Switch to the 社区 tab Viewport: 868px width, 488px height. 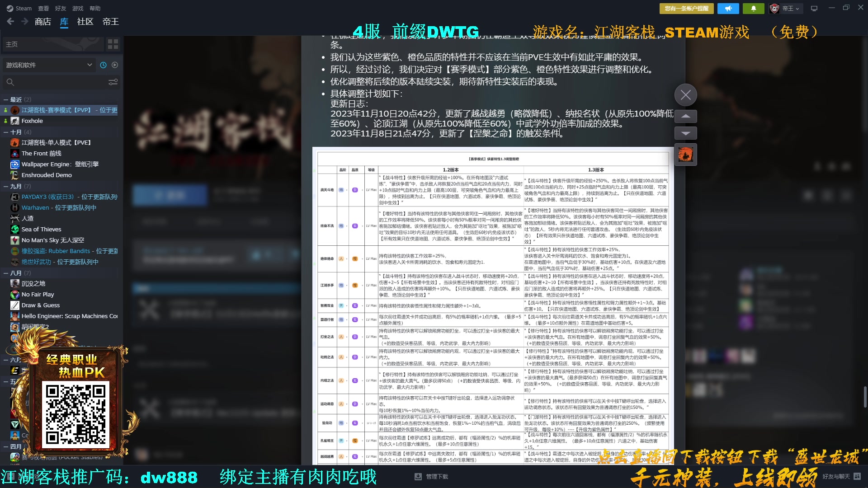84,22
